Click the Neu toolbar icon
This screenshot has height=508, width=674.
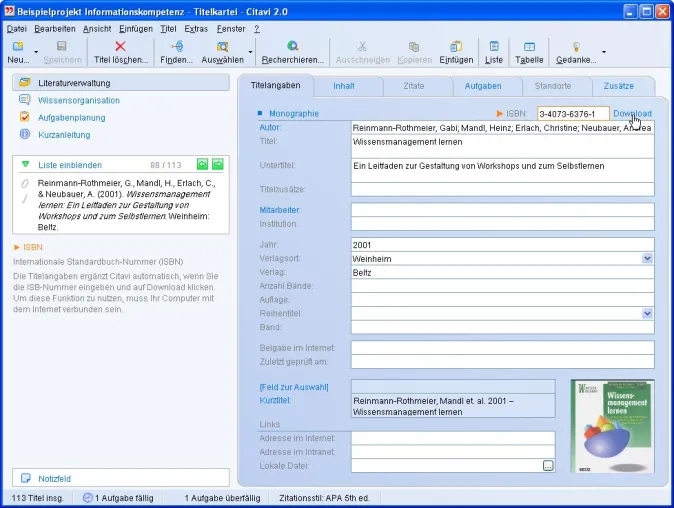coord(18,46)
